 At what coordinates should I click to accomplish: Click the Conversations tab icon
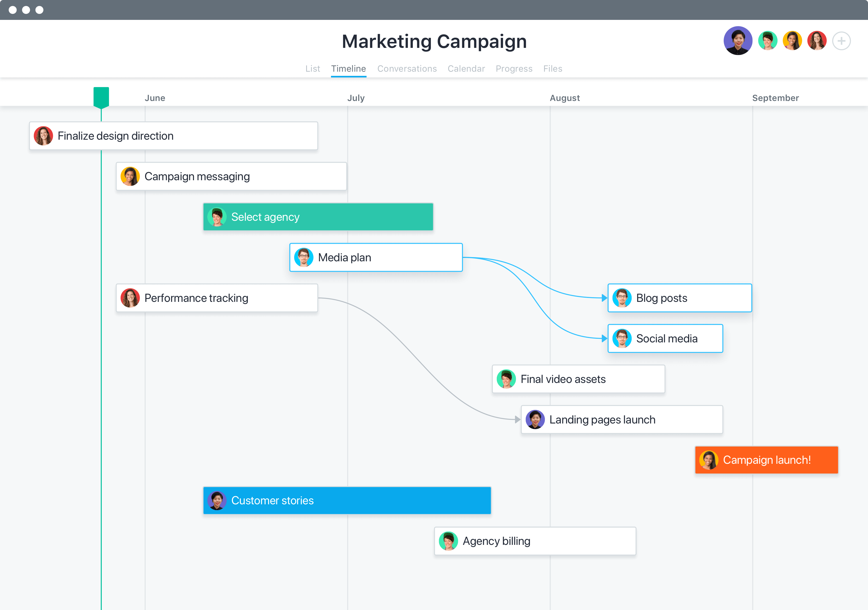click(407, 69)
